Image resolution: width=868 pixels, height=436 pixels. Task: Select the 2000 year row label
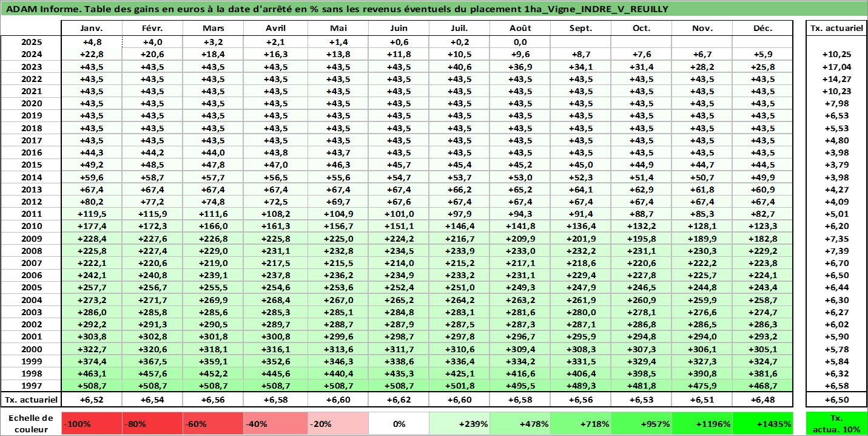pos(32,349)
